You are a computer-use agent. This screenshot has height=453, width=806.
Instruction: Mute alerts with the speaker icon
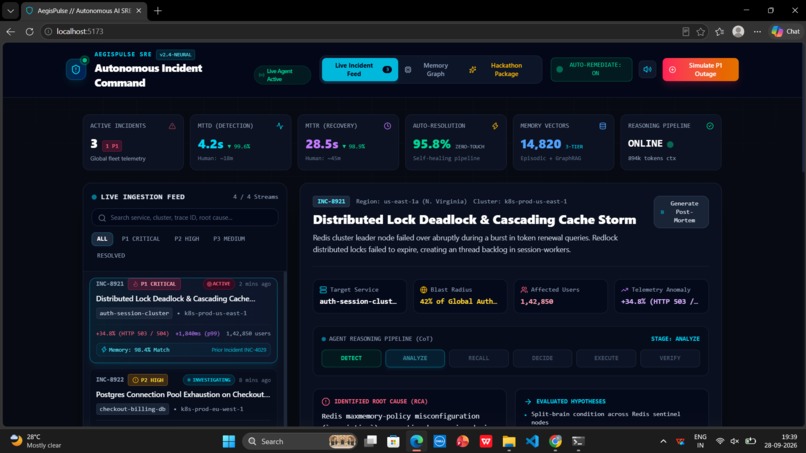[647, 69]
